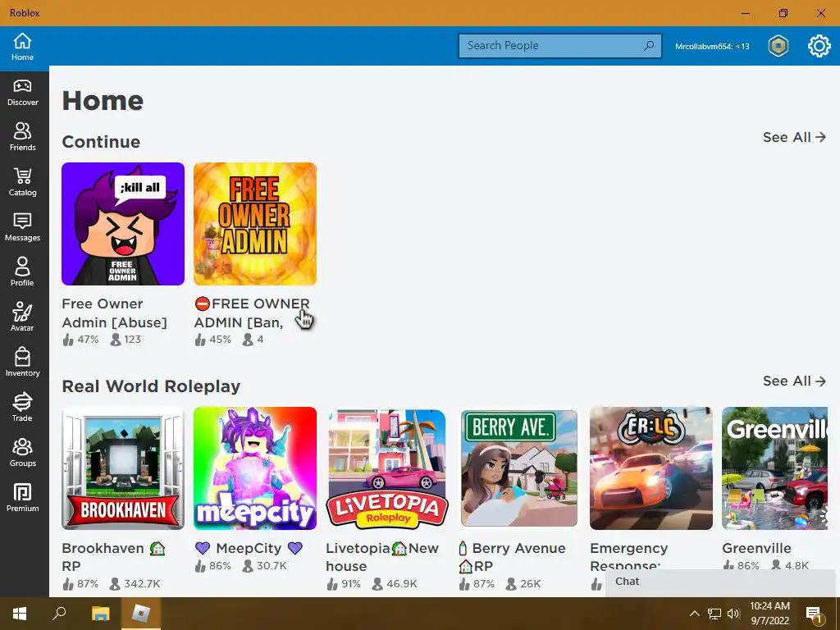Show hidden system tray icons

[x=694, y=614]
